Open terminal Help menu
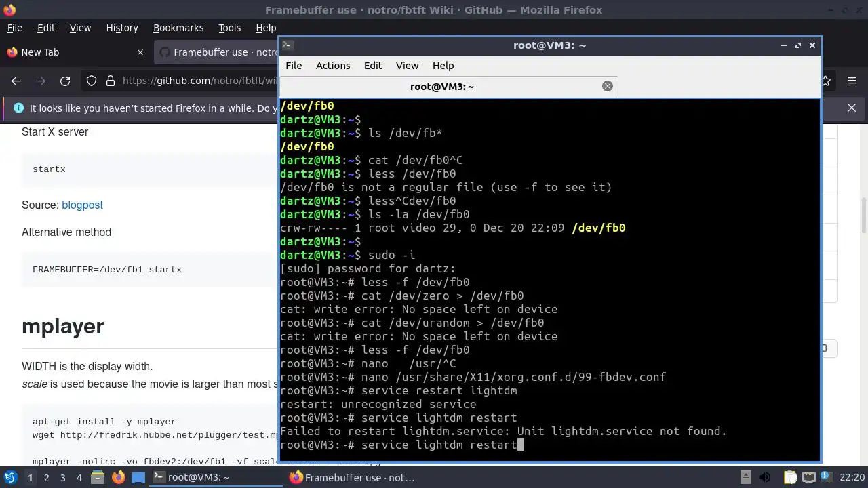The height and width of the screenshot is (488, 868). click(x=443, y=66)
